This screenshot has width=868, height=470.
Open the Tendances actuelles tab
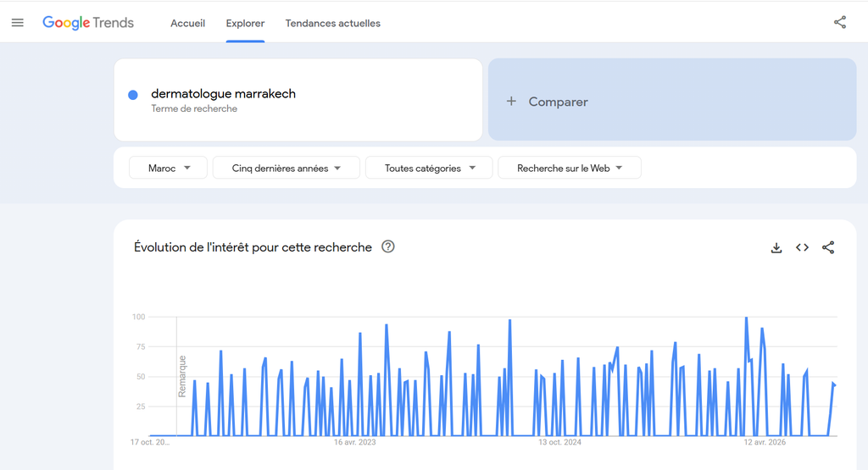(x=332, y=23)
